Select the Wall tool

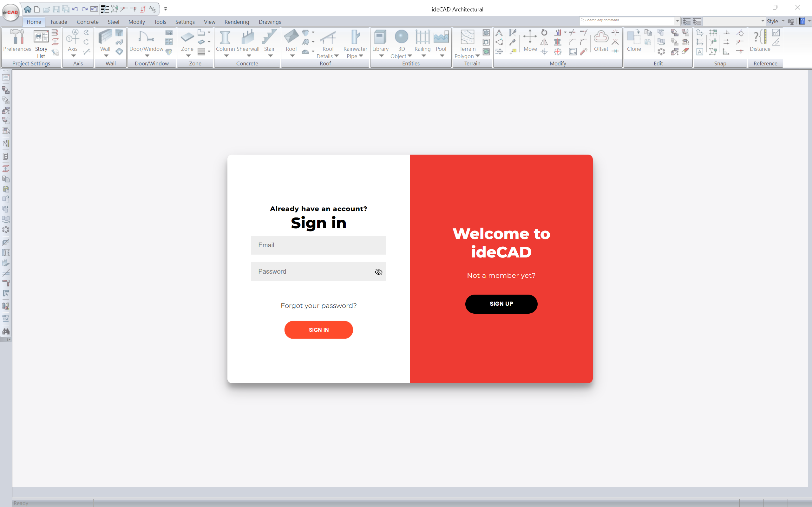[105, 41]
